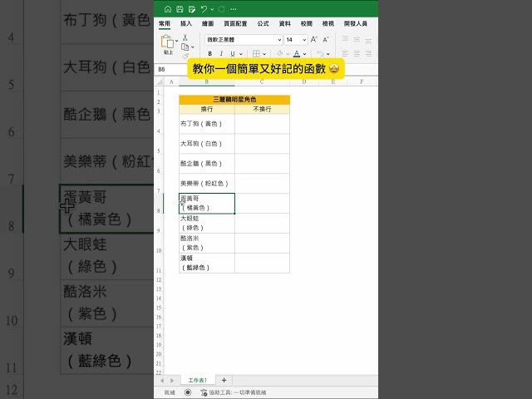
Task: Click the Home icon in the title bar
Action: pos(168,9)
